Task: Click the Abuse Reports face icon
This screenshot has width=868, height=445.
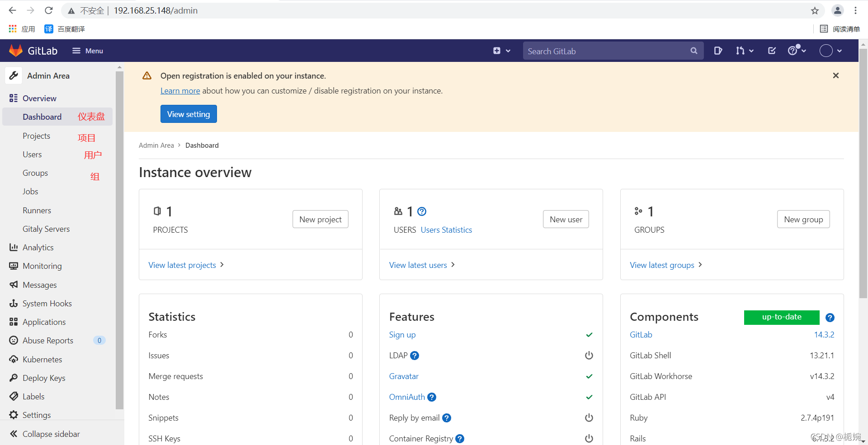Action: pyautogui.click(x=14, y=340)
